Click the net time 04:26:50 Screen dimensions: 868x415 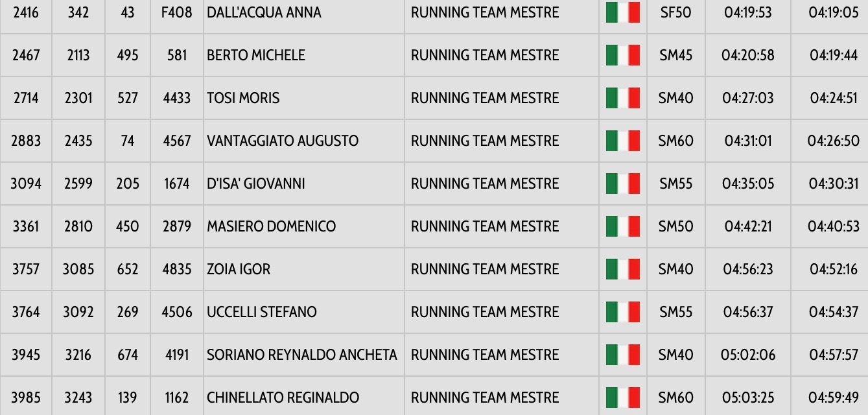[x=833, y=141]
